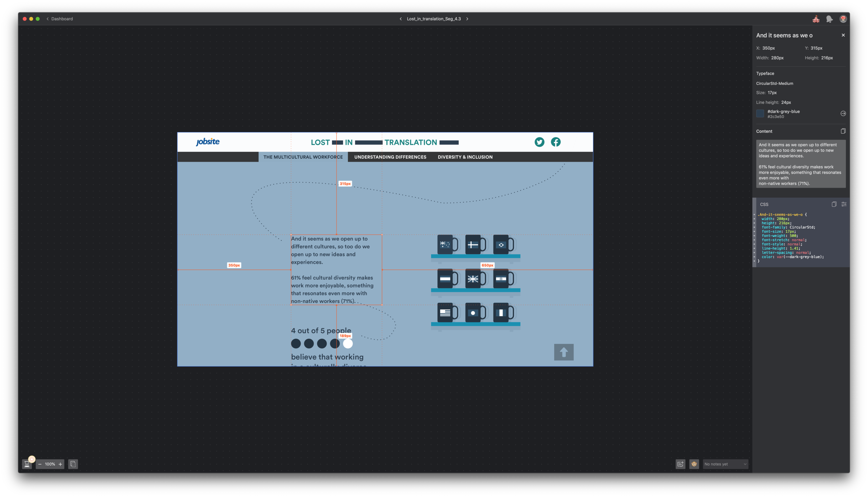Click the UK Union Jack flag mug
Viewport: 868px width, 497px height.
pyautogui.click(x=475, y=279)
